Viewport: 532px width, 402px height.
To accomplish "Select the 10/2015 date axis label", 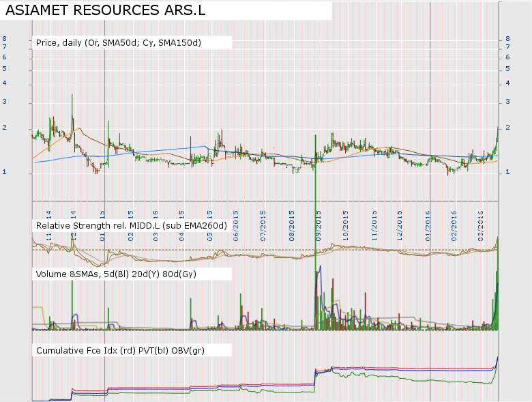I will (x=346, y=222).
